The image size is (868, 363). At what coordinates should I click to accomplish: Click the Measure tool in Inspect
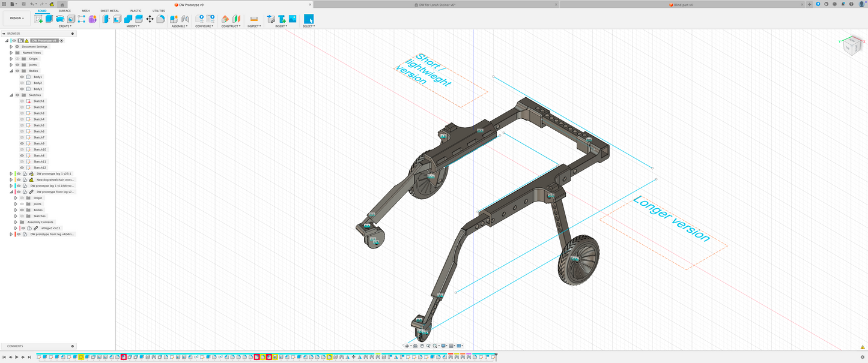click(x=254, y=19)
